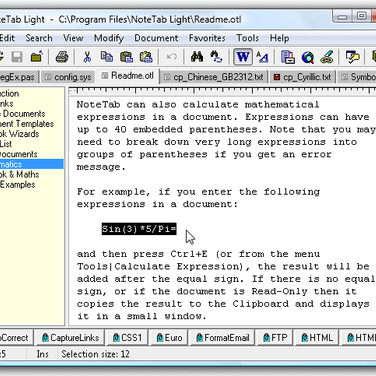Image resolution: width=376 pixels, height=376 pixels.
Task: Select the 'ok Wizards' outline topic
Action: point(19,134)
